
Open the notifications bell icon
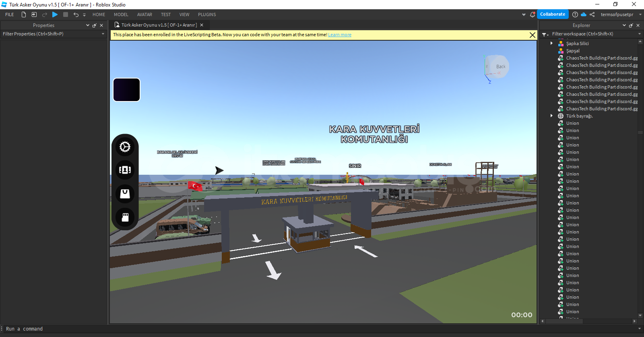533,14
